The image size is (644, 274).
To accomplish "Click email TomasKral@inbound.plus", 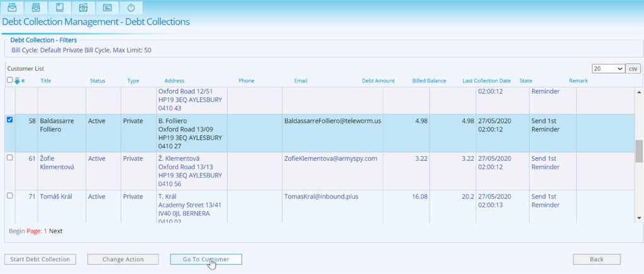I will (321, 197).
